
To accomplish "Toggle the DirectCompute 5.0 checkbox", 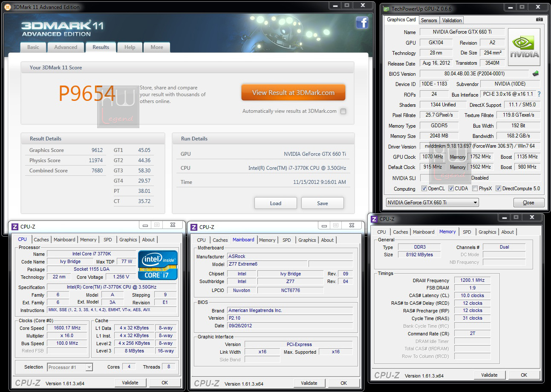I will point(498,189).
